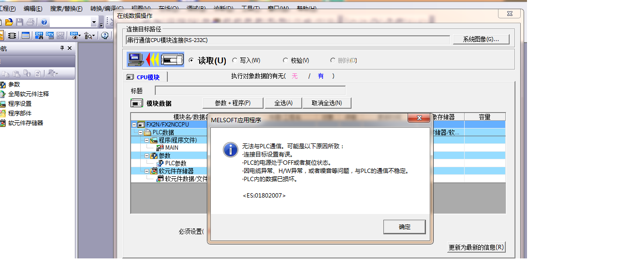Collapse the 程序(程序文件) tree node
644x270 pixels.
click(x=147, y=140)
